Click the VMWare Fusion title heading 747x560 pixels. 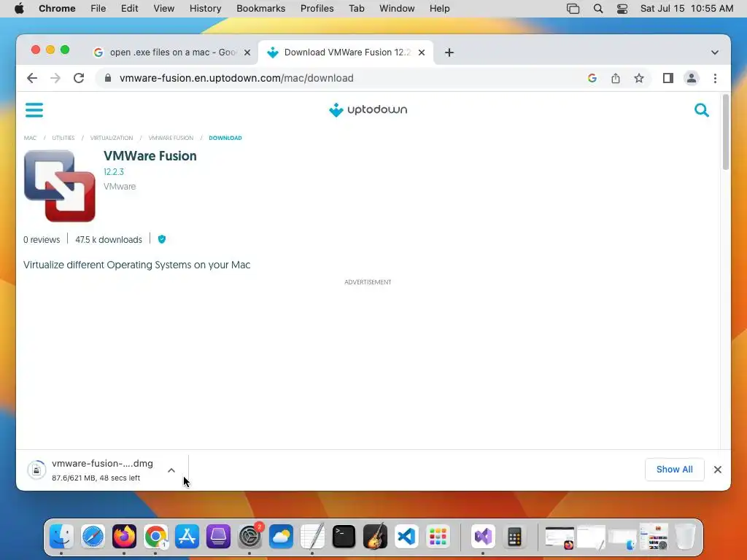point(150,156)
